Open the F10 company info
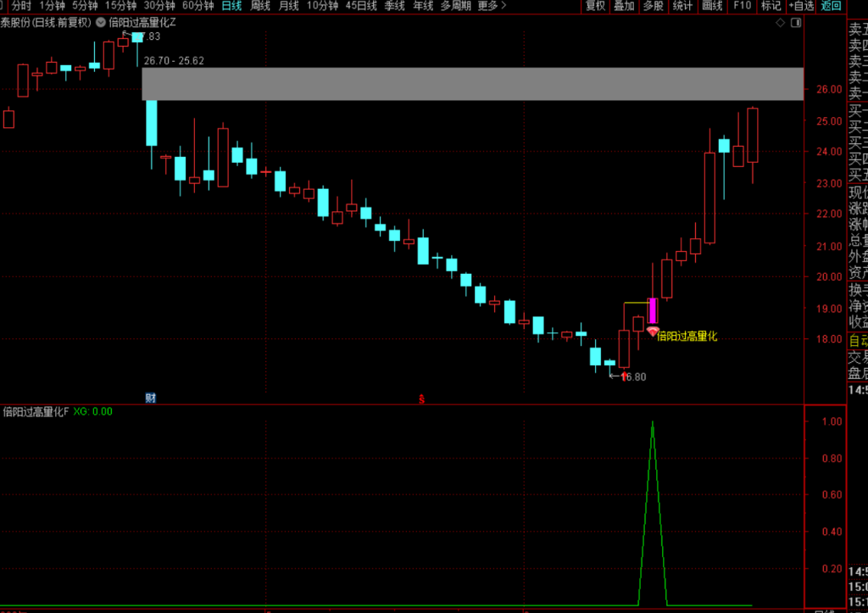Viewport: 868px width, 613px height. pyautogui.click(x=742, y=6)
